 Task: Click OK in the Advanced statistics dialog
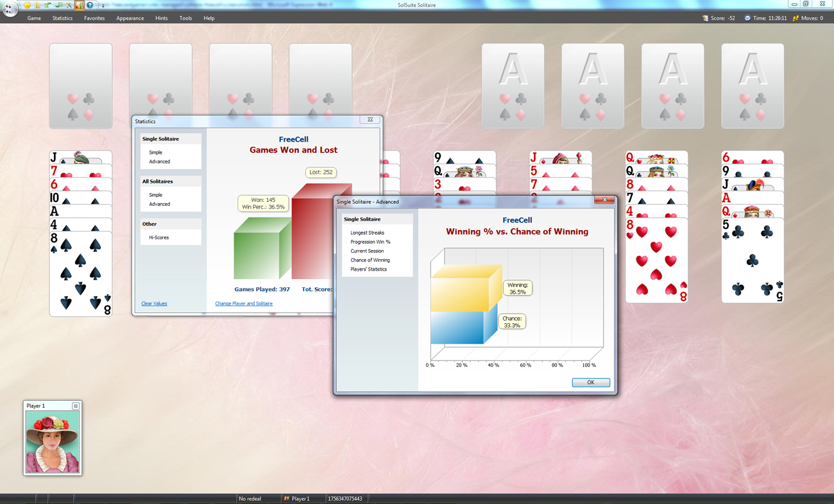pos(590,382)
